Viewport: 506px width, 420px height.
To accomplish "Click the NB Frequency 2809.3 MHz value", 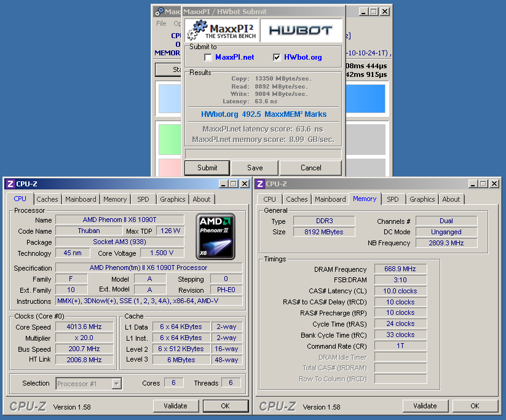I will pos(446,243).
